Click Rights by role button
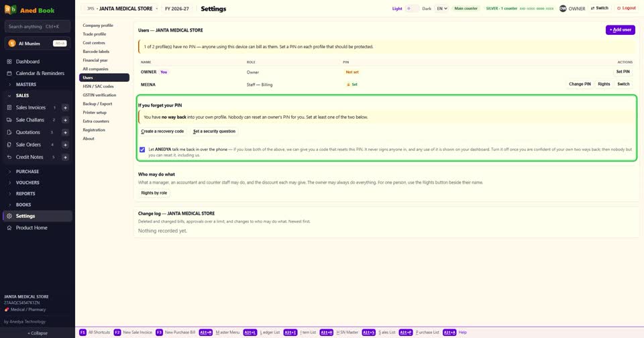This screenshot has width=644, height=338. point(154,193)
